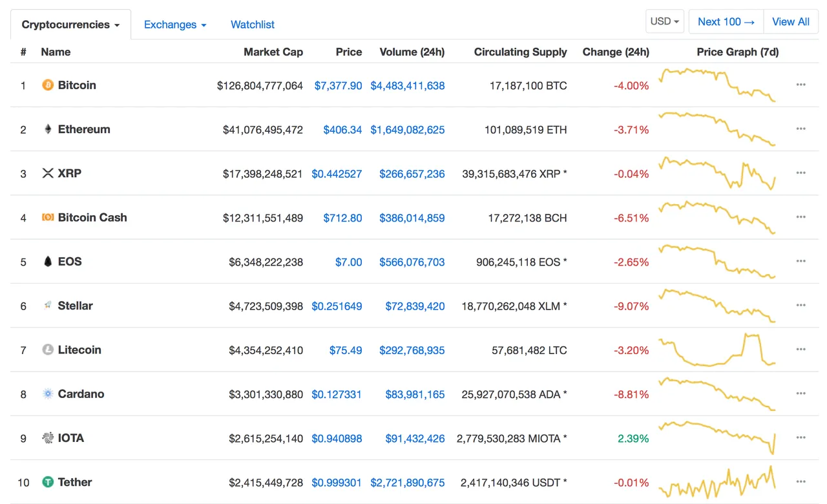827x504 pixels.
Task: Open Bitcoin 7d price graph
Action: [x=717, y=85]
